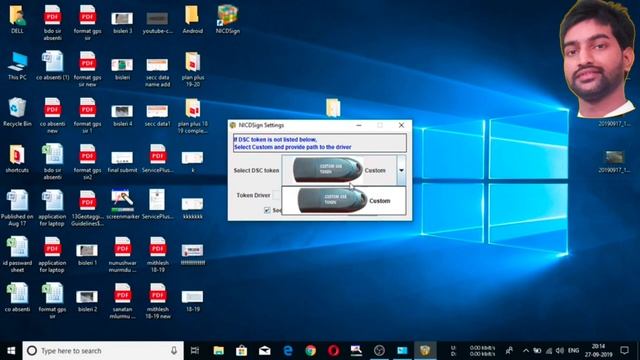Open File Explorer from taskbar

point(218,351)
